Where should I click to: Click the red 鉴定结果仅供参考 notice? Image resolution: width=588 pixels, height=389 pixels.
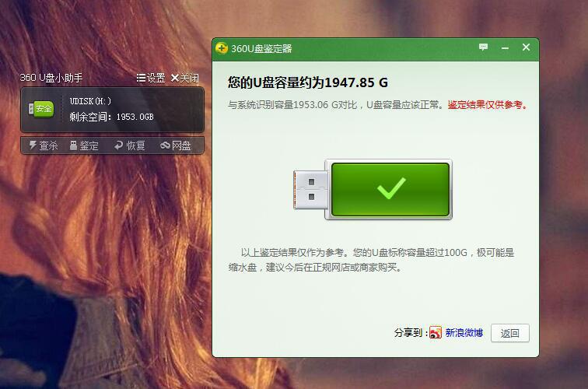pos(488,105)
